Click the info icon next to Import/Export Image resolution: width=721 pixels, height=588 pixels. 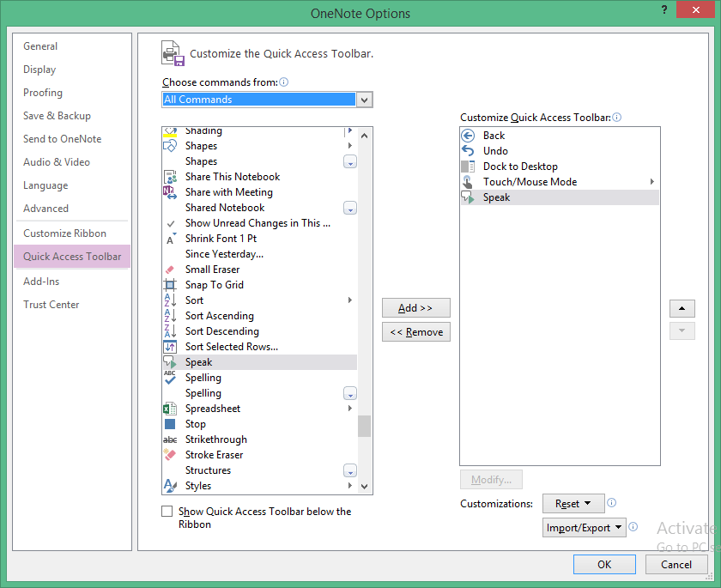coord(633,527)
